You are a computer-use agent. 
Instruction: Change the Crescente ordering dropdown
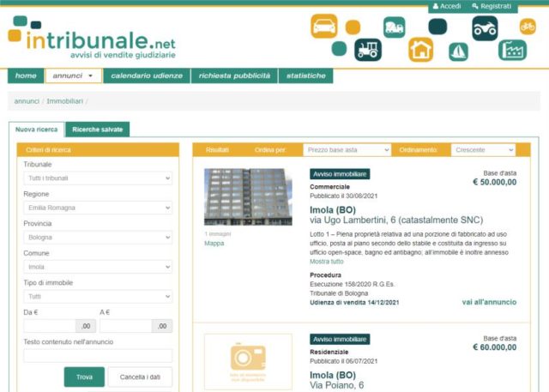tap(483, 150)
